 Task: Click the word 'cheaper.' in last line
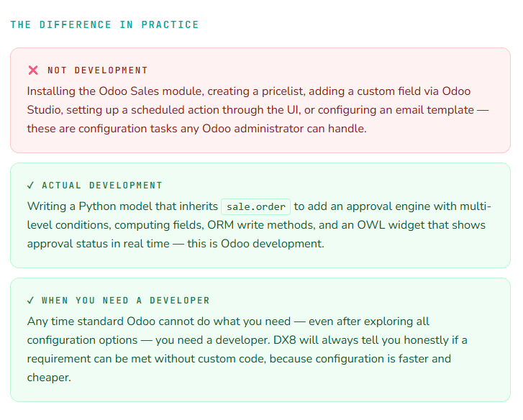click(x=49, y=378)
